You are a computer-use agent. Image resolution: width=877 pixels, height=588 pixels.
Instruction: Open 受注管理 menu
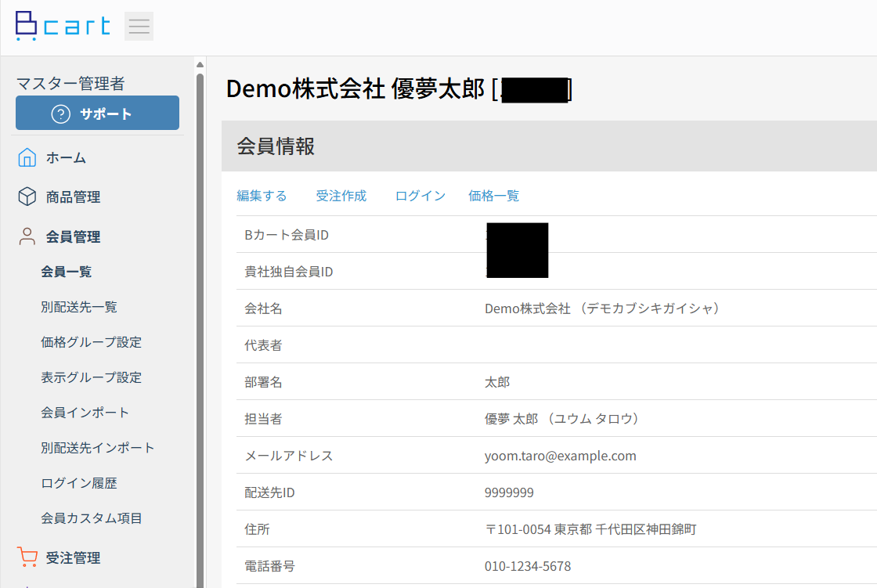[x=73, y=557]
